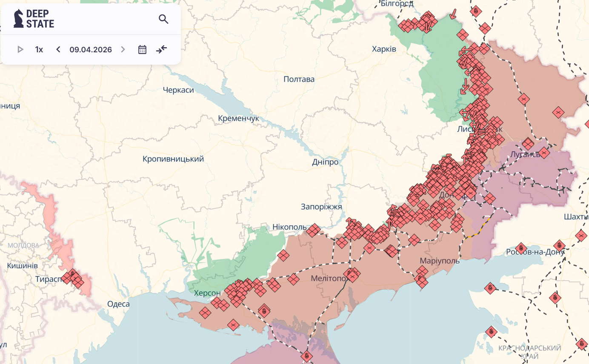
Task: Click marker just above Краснодарський край label
Action: coord(492,332)
